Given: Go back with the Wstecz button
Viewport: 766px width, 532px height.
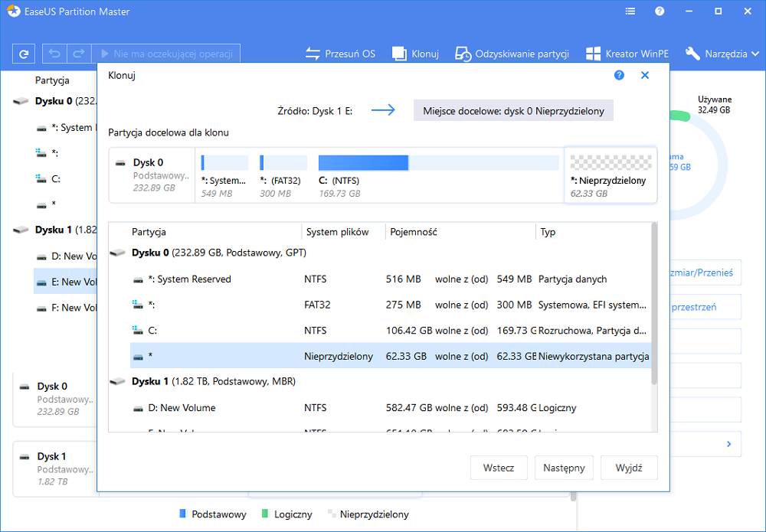Looking at the screenshot, I should [x=499, y=468].
